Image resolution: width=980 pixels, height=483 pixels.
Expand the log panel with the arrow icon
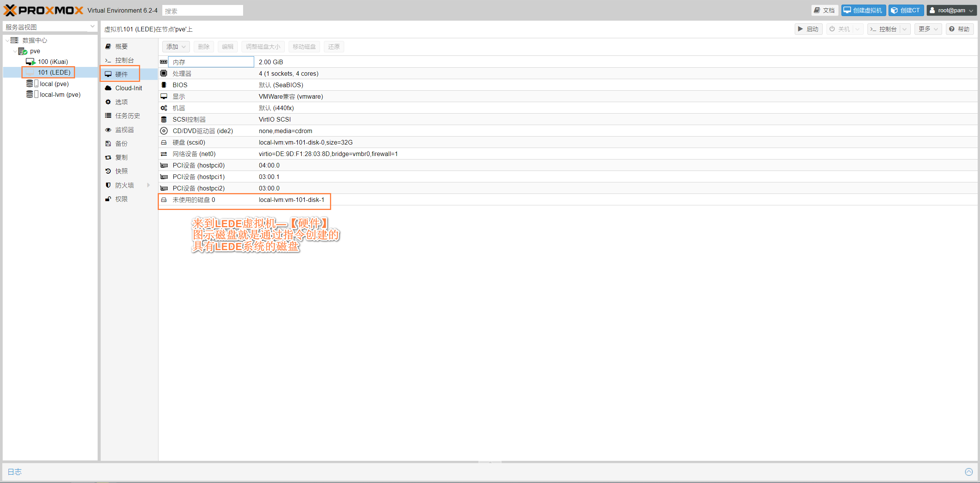[969, 472]
